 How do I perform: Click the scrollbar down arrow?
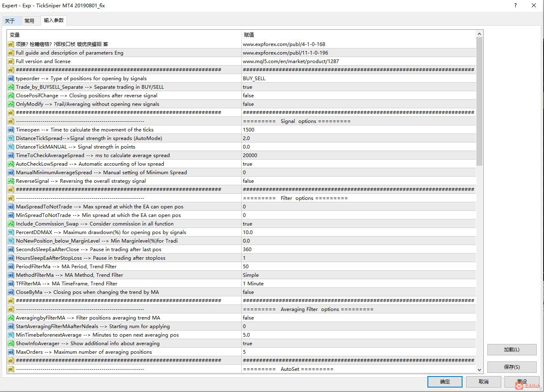click(479, 370)
